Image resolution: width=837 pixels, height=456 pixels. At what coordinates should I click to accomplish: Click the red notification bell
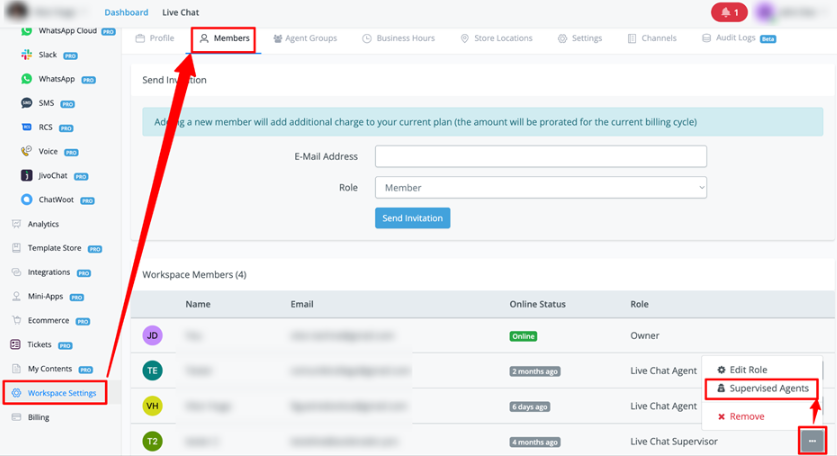(x=727, y=12)
